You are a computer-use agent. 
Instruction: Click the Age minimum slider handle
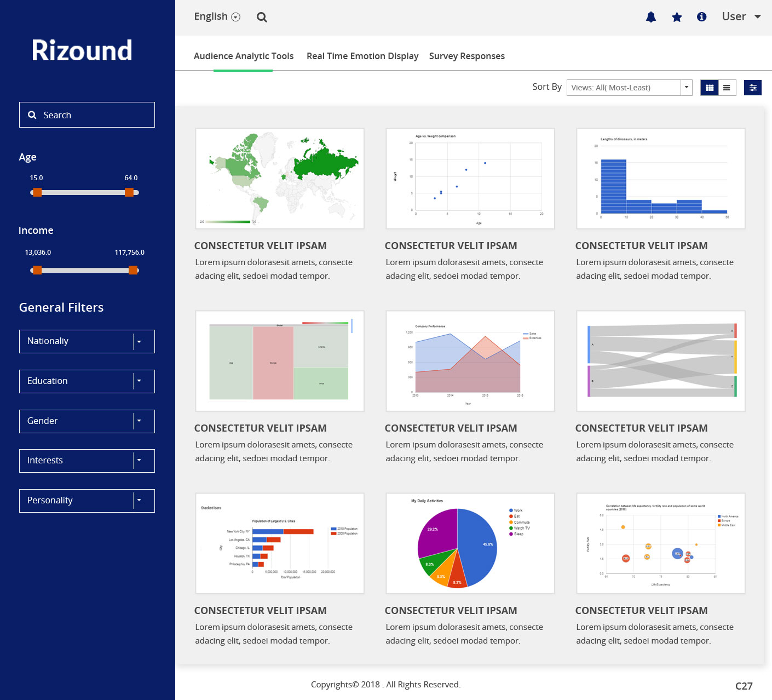(37, 192)
